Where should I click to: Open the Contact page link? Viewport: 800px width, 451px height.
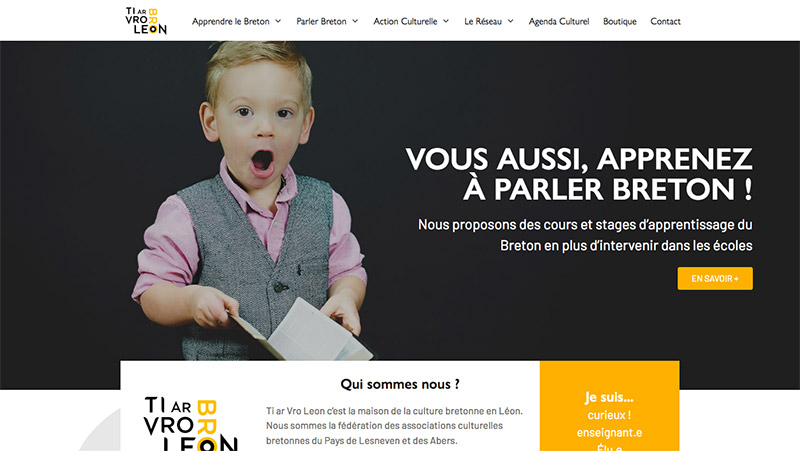click(665, 21)
